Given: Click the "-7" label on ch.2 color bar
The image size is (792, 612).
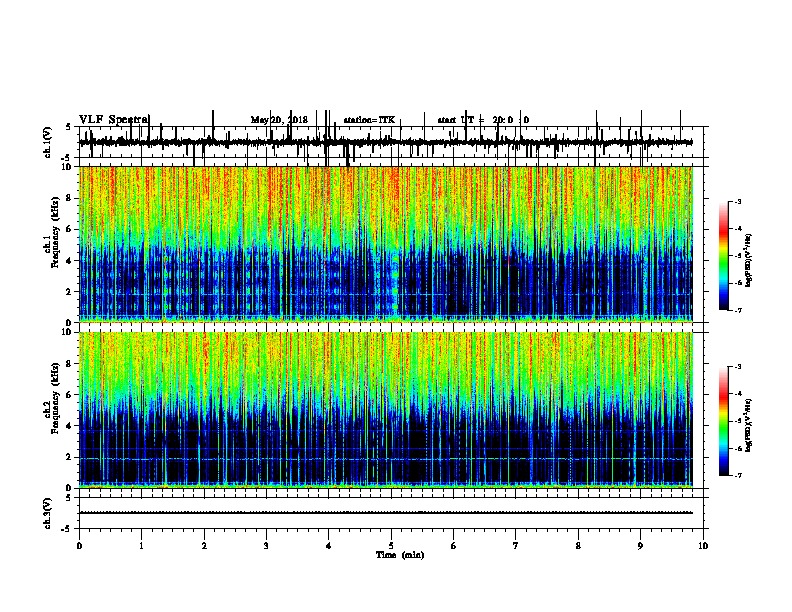Looking at the screenshot, I should click(x=738, y=475).
